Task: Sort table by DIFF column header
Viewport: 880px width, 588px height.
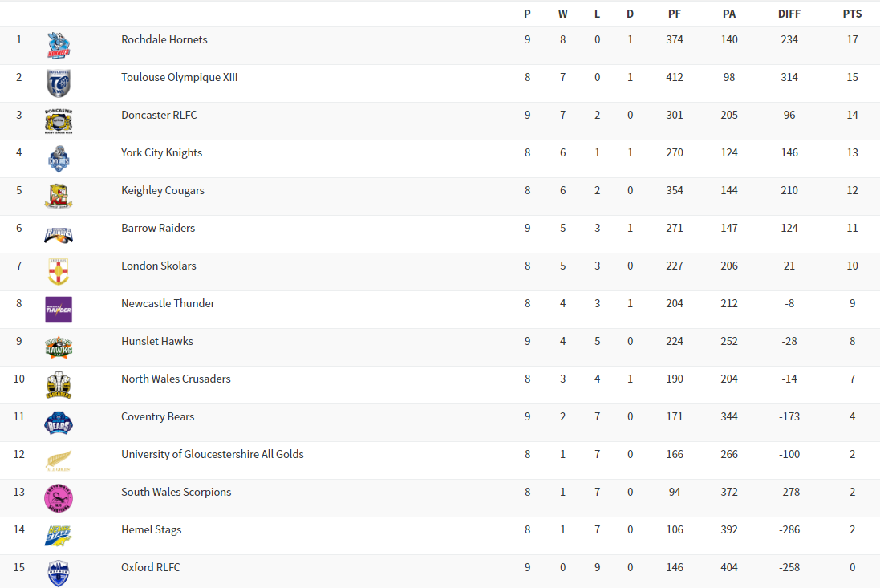Action: click(x=789, y=14)
